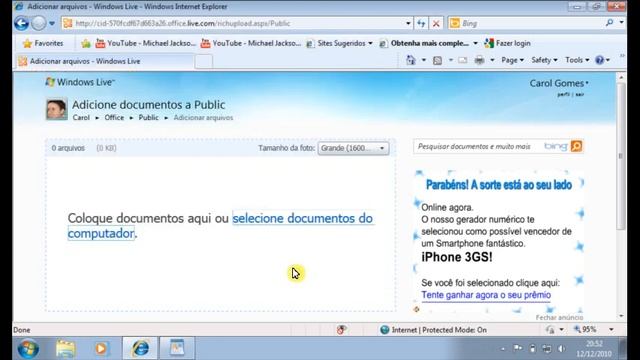Screen dimensions: 640x360
Task: Open first YouTube - Michael Jackson favorite
Action: pyautogui.click(x=146, y=43)
